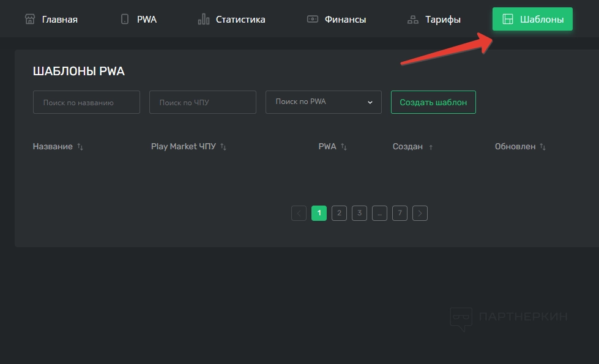This screenshot has height=364, width=599.
Task: Sort the PWA column
Action: (344, 147)
